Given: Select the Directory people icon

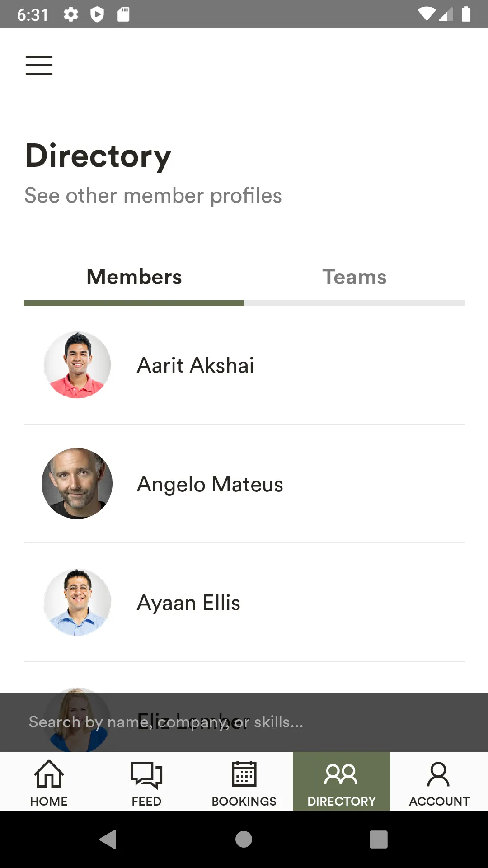Looking at the screenshot, I should (x=341, y=774).
